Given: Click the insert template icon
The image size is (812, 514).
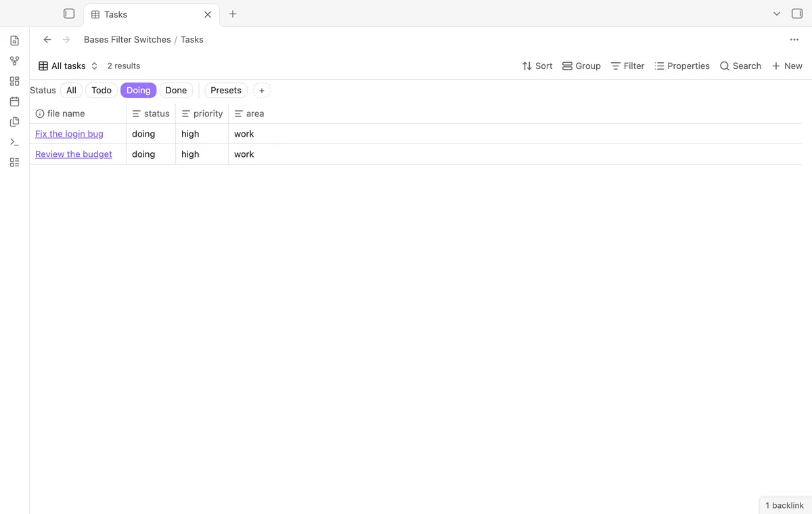Looking at the screenshot, I should point(14,122).
